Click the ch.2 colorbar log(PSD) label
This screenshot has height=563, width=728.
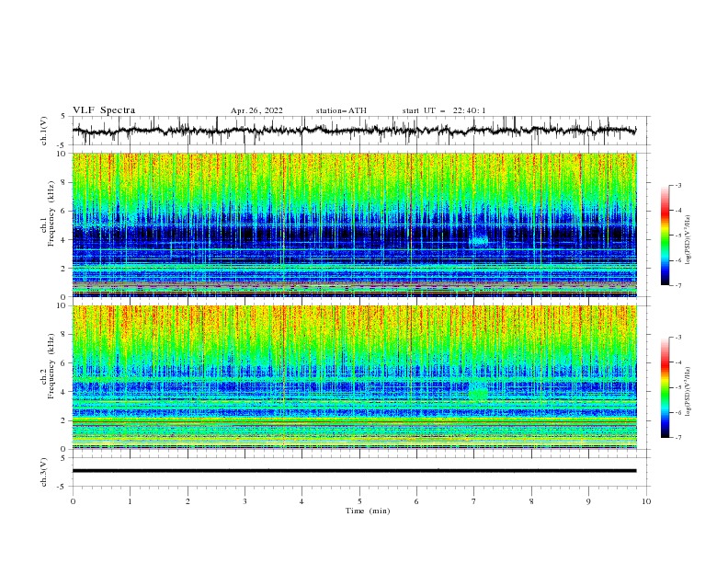click(x=688, y=392)
